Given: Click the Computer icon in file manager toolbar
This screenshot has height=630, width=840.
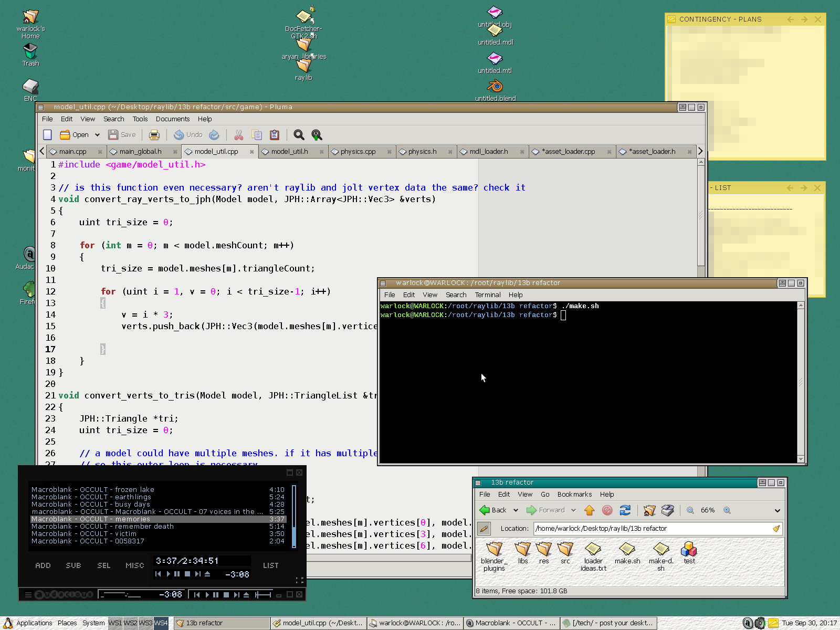Looking at the screenshot, I should [x=667, y=510].
